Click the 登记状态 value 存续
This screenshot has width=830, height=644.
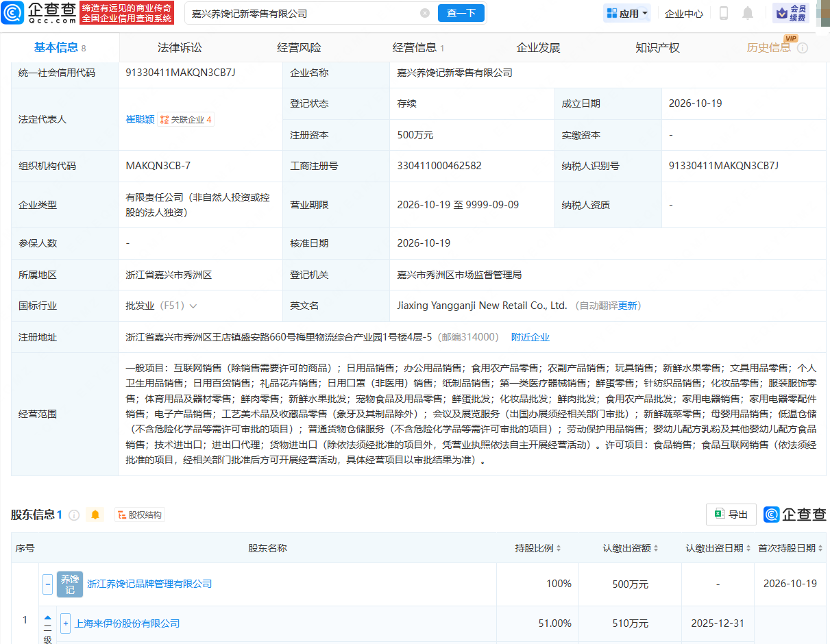click(407, 103)
